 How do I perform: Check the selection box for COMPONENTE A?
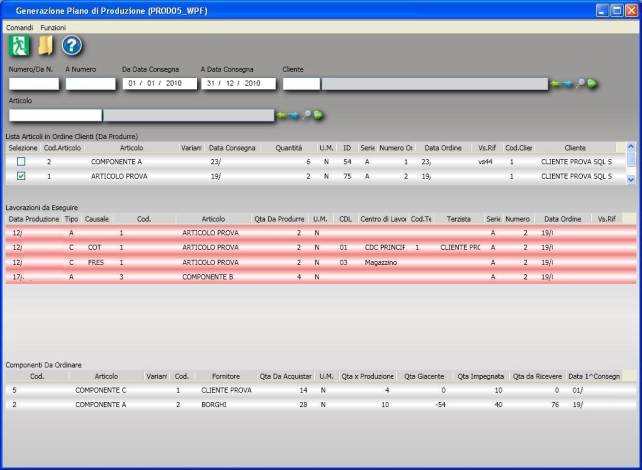pos(21,161)
